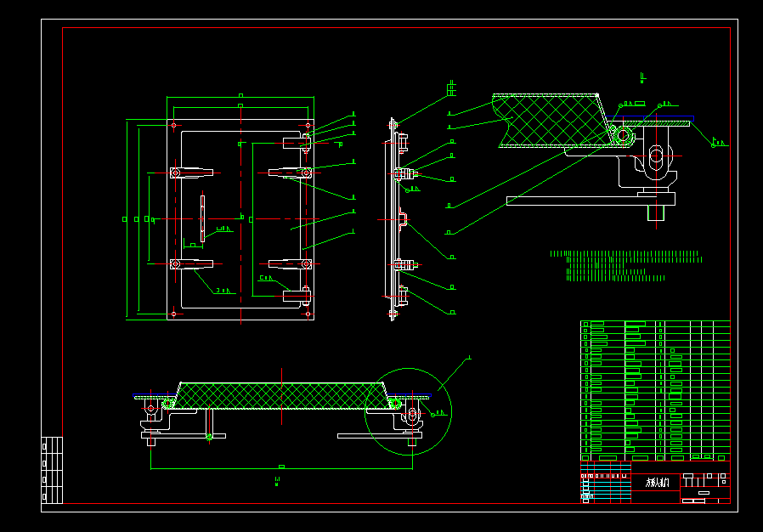
Task: Pick the bottom-right hinge in front view
Action: 297,296
